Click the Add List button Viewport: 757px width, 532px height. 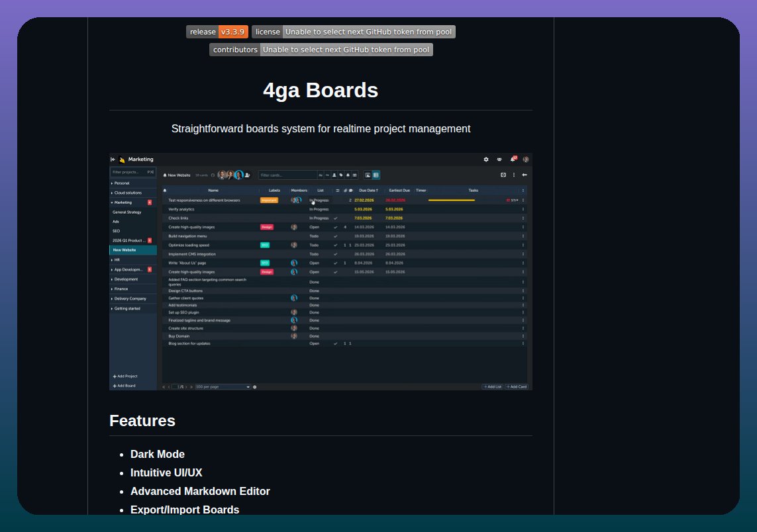pos(493,387)
